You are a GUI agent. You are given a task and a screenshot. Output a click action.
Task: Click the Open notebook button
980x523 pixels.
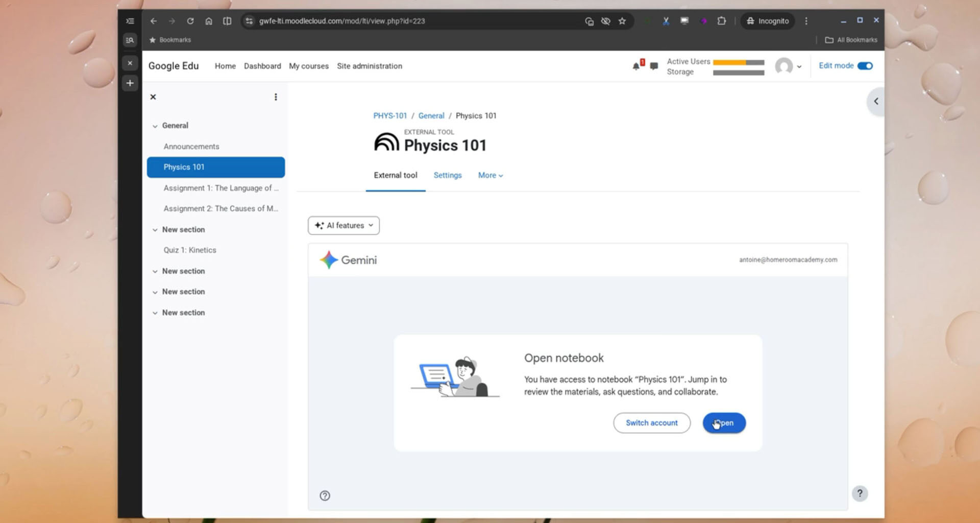724,423
